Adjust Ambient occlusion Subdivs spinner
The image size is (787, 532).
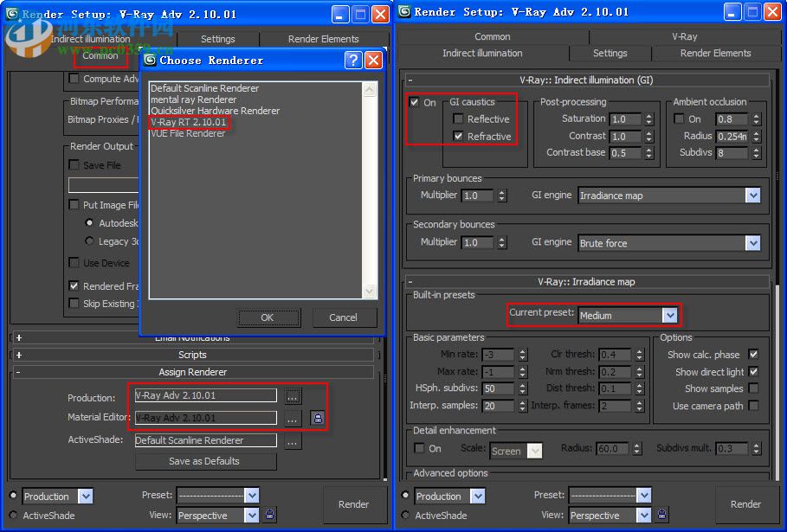tap(757, 153)
